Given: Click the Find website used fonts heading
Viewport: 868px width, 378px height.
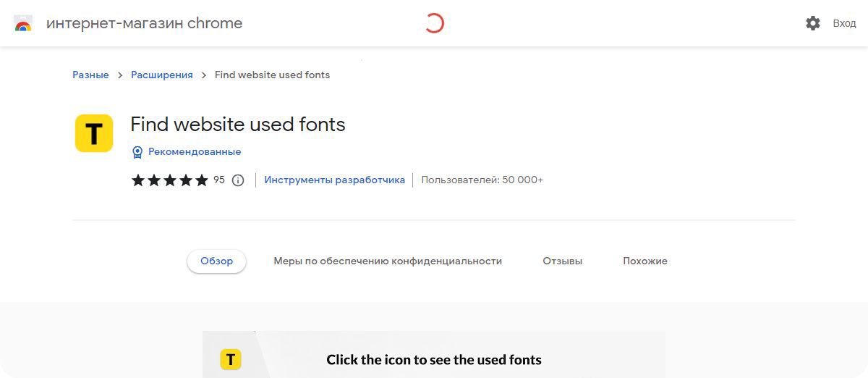Looking at the screenshot, I should [x=238, y=125].
